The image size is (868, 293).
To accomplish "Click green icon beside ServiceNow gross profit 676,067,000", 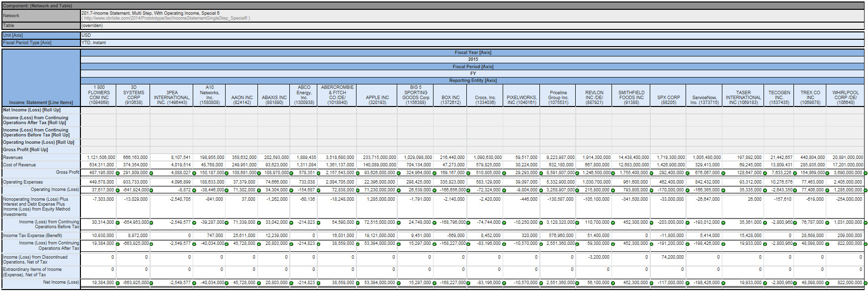I will (x=723, y=173).
